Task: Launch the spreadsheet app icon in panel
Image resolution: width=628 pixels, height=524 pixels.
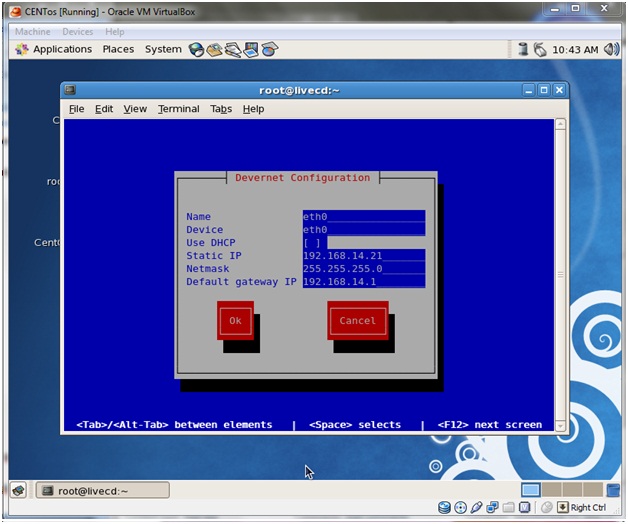Action: [270, 50]
